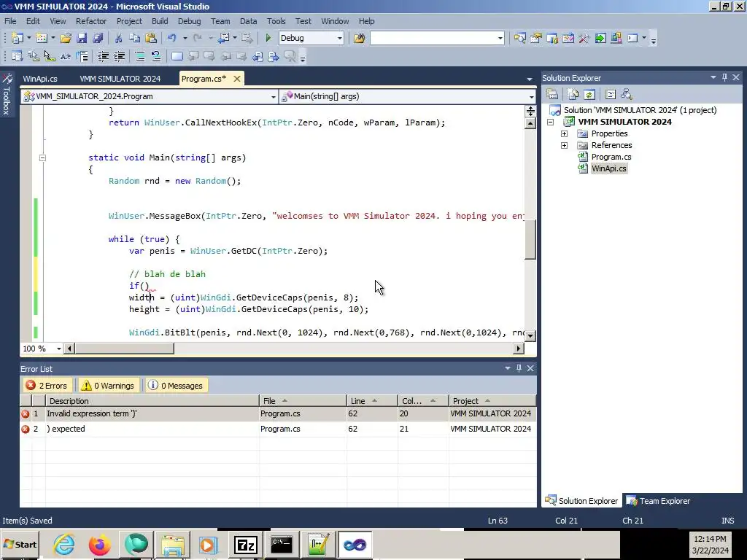747x560 pixels.
Task: Select the ') expected' error row
Action: click(278, 429)
